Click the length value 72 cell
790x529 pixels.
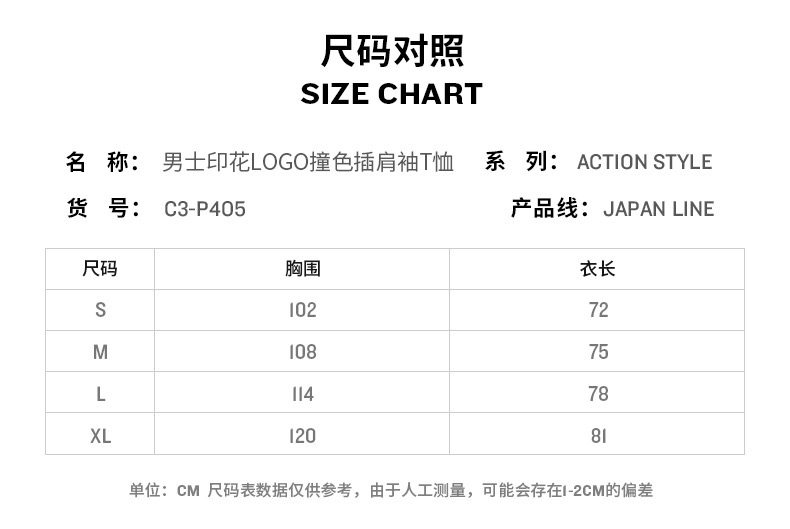(x=598, y=310)
